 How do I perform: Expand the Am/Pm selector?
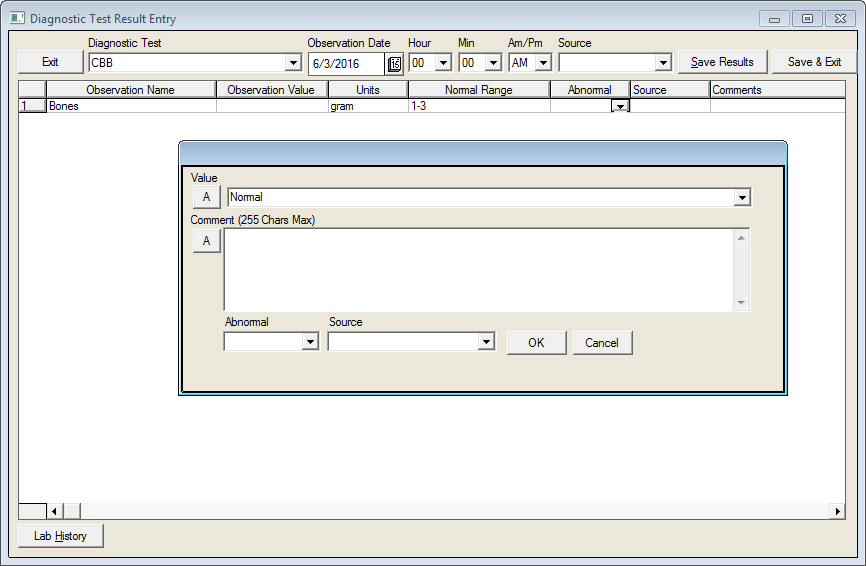click(543, 63)
